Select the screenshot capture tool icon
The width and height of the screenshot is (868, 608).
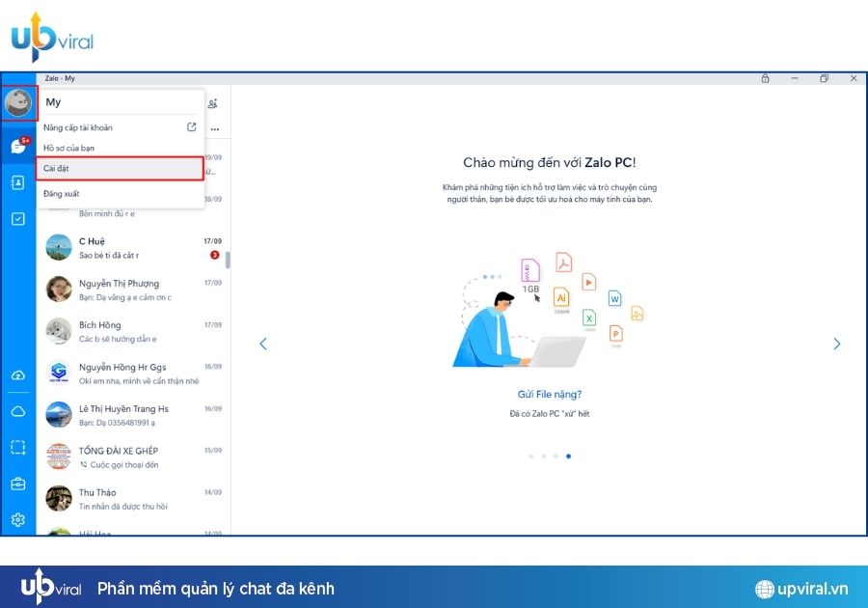[18, 448]
